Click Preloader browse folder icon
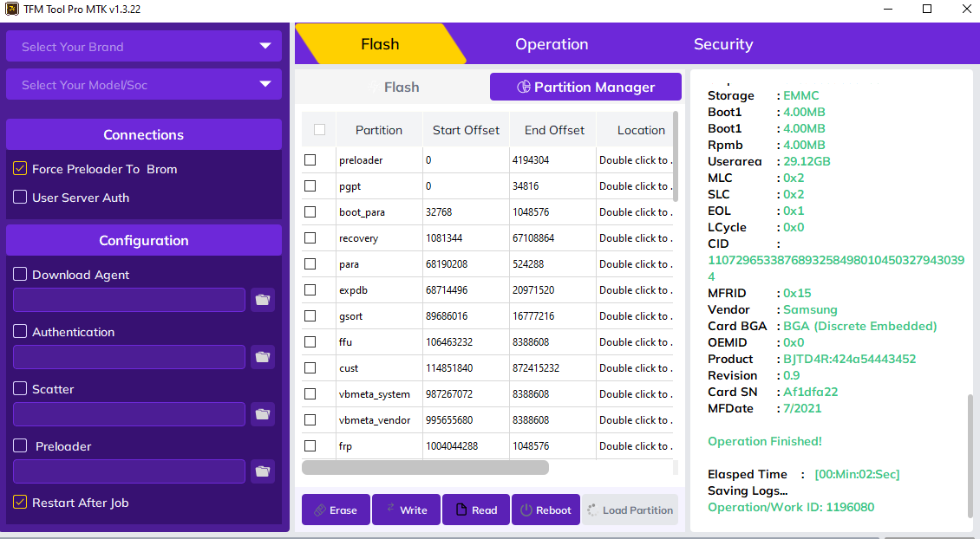This screenshot has width=980, height=539. point(262,471)
